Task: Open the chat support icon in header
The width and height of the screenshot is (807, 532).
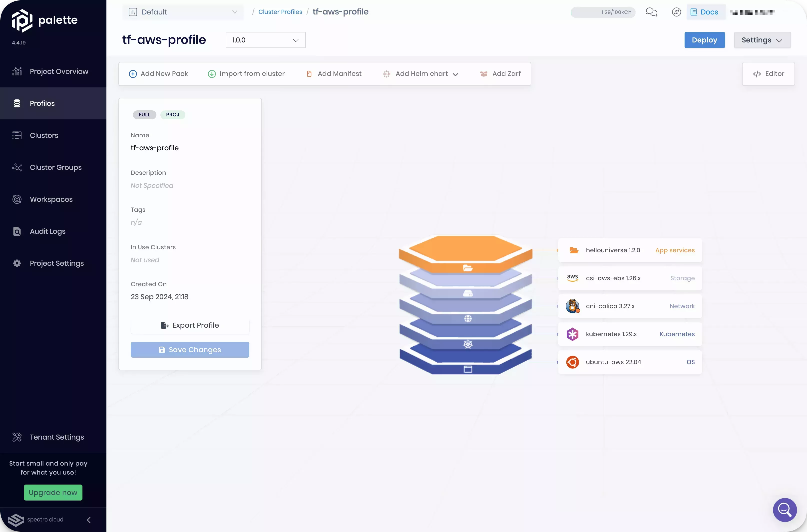Action: pyautogui.click(x=651, y=12)
